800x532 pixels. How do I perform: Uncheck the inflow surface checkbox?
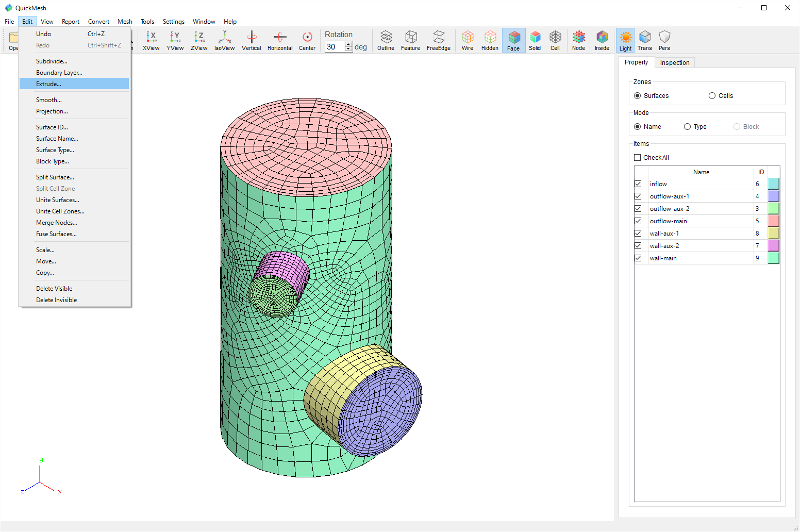click(x=638, y=184)
